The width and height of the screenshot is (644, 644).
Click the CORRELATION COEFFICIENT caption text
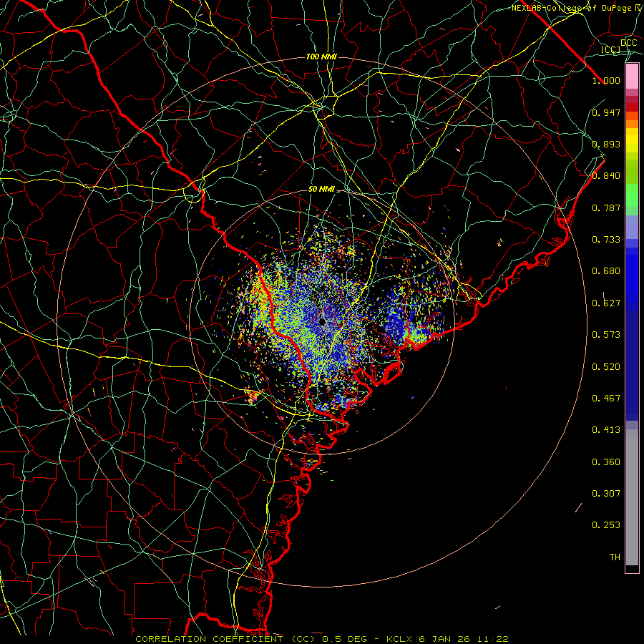click(209, 639)
